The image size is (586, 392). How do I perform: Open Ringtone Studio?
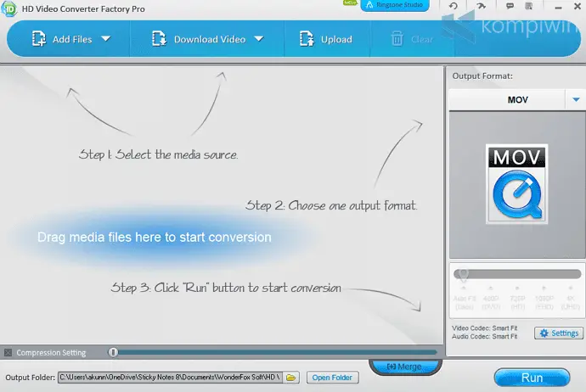point(394,6)
